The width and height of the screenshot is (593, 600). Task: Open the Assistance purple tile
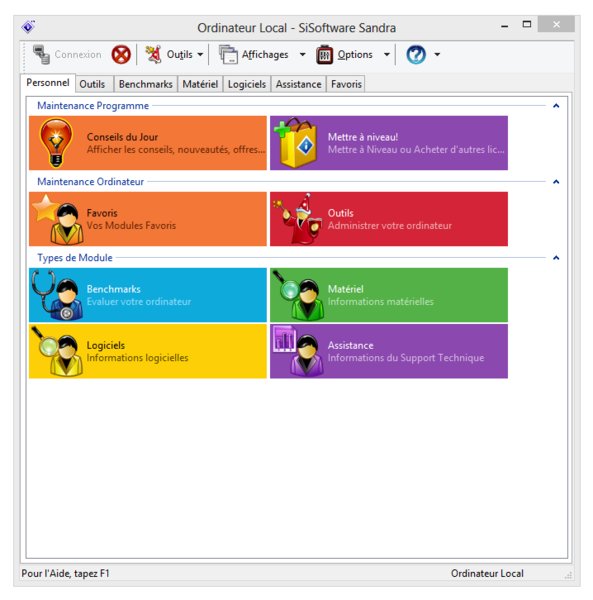[389, 351]
